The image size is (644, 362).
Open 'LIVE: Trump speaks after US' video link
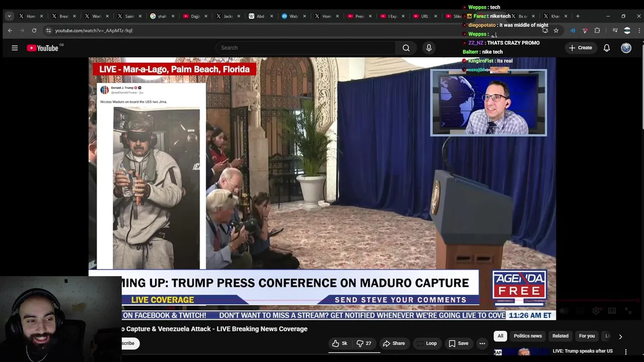coord(583,351)
